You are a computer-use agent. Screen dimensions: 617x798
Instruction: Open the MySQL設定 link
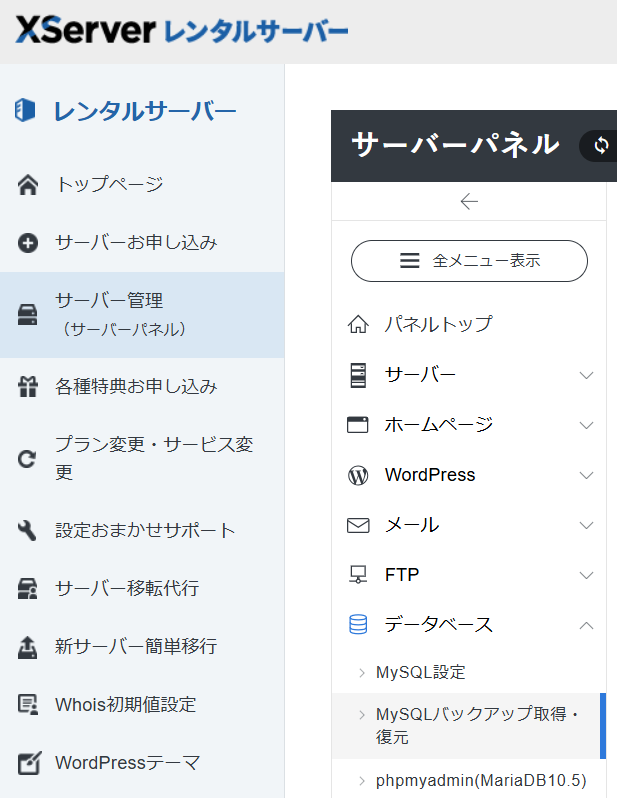point(420,672)
